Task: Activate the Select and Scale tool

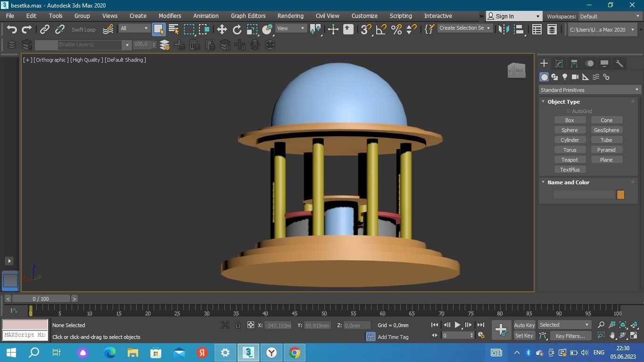Action: (252, 29)
